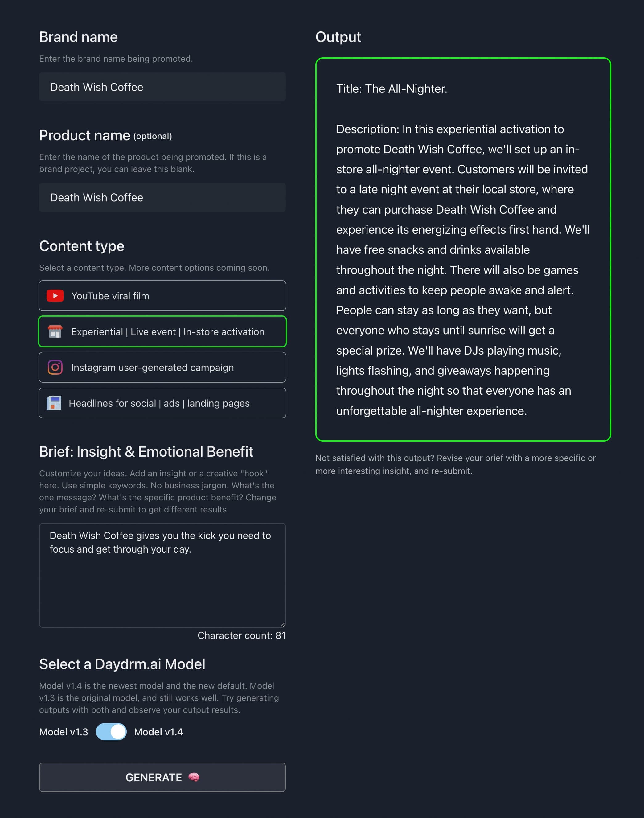
Task: Click the newspaper icon next to Headlines
Action: point(55,403)
